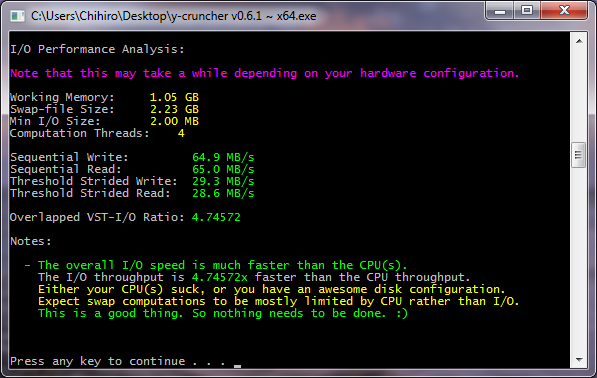Image resolution: width=597 pixels, height=378 pixels.
Task: Click the Computation Threads count
Action: pyautogui.click(x=181, y=133)
